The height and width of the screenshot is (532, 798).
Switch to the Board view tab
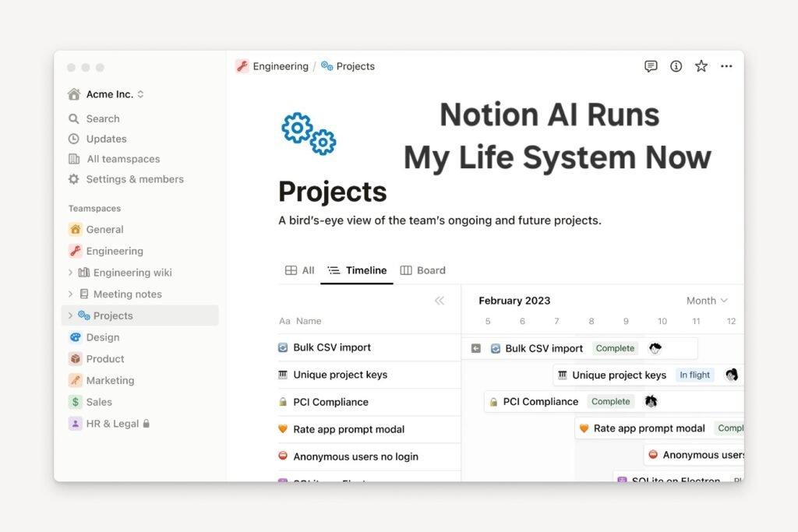click(423, 270)
